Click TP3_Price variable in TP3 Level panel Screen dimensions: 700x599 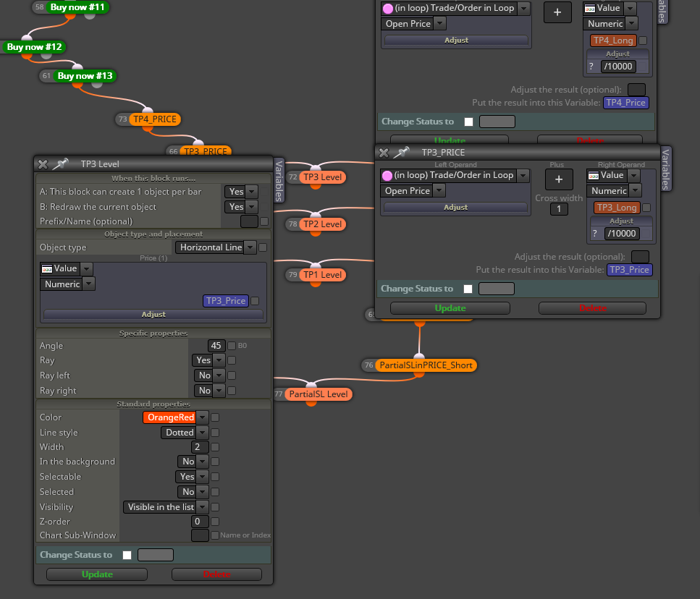225,301
